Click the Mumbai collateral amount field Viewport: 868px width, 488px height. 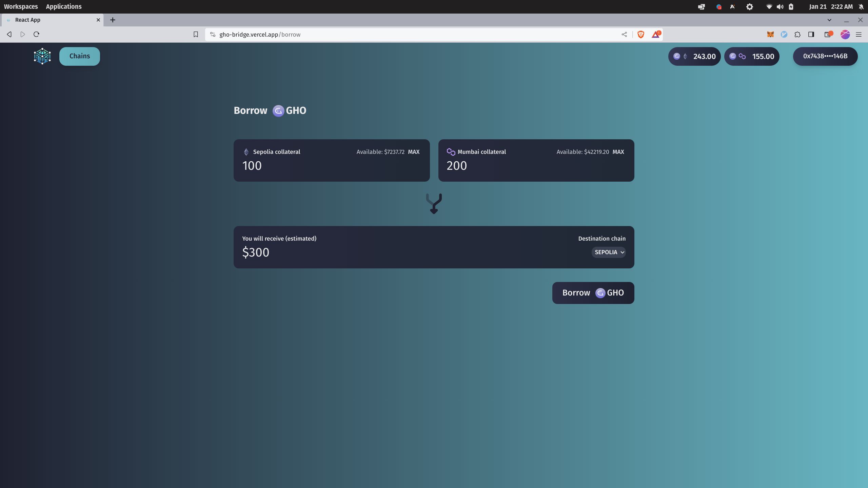(536, 166)
